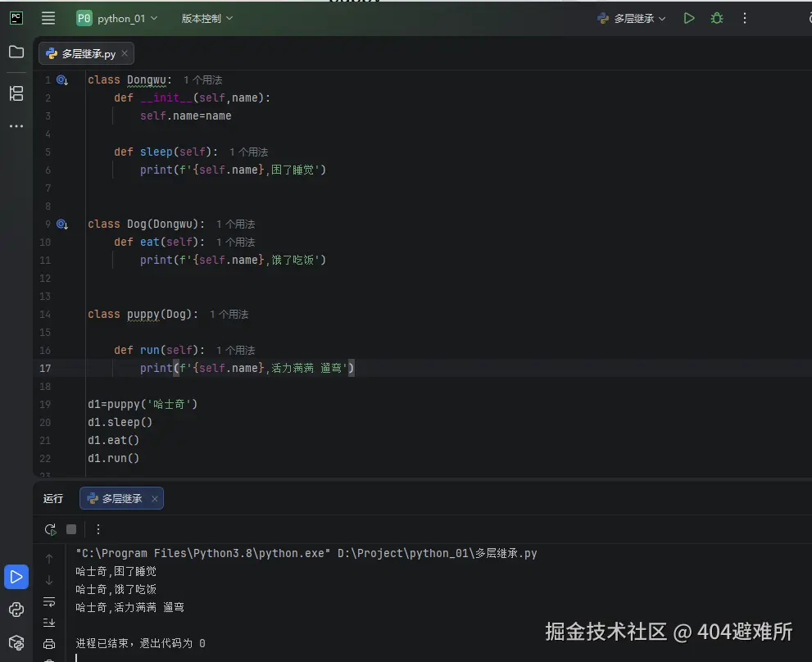Rerun the program in Run panel
Viewport: 812px width, 662px height.
[x=50, y=529]
